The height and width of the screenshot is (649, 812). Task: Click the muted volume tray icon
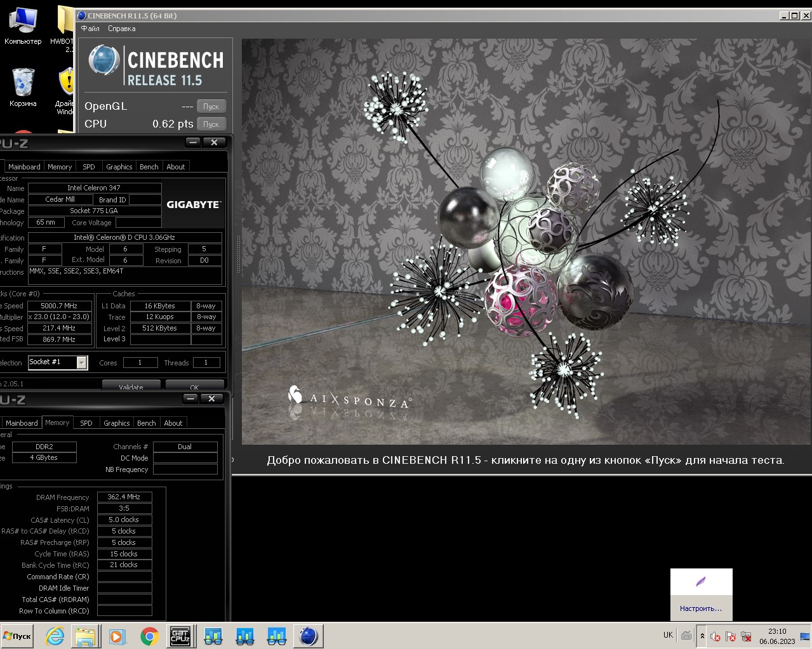point(715,636)
